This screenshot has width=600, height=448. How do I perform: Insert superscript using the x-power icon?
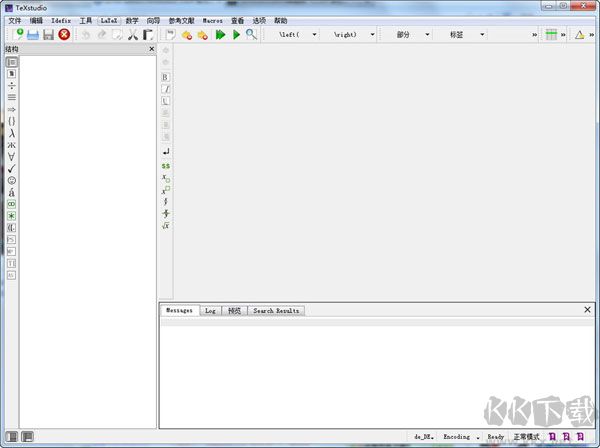[x=166, y=190]
